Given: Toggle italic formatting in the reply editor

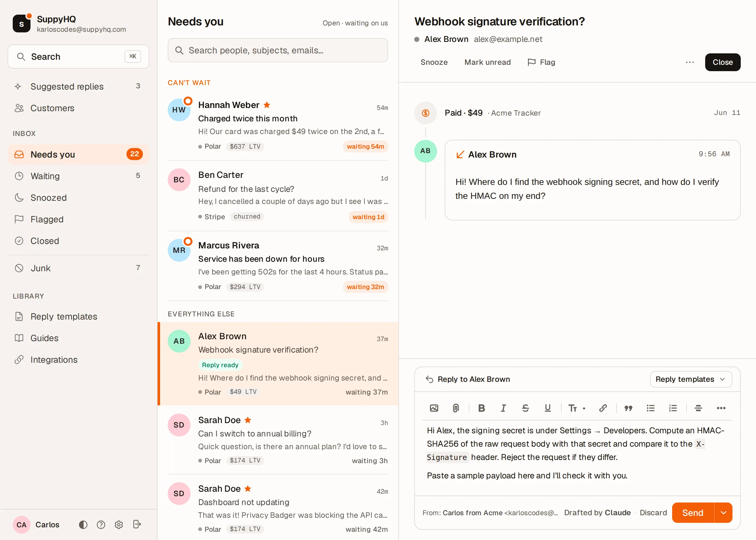Looking at the screenshot, I should tap(503, 408).
